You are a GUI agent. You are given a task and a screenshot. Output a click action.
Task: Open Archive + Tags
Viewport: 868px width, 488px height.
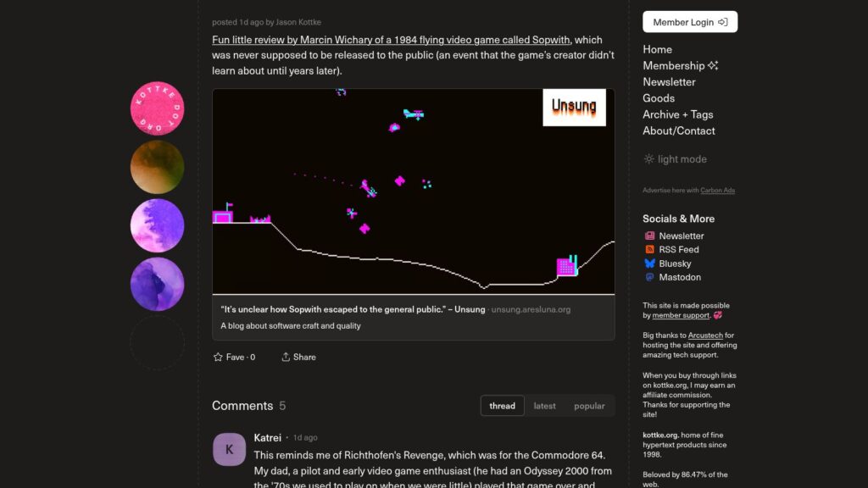pos(677,114)
